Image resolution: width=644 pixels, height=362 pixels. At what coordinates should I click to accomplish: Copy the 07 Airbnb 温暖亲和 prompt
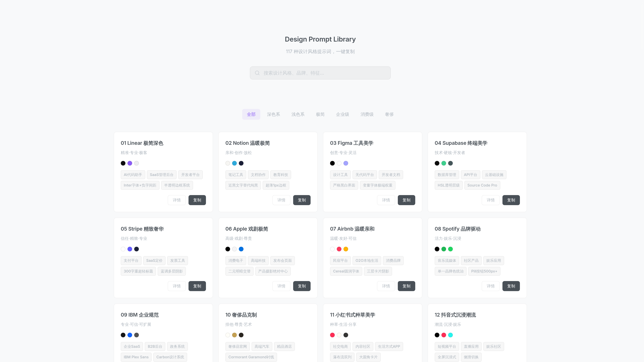click(x=406, y=286)
